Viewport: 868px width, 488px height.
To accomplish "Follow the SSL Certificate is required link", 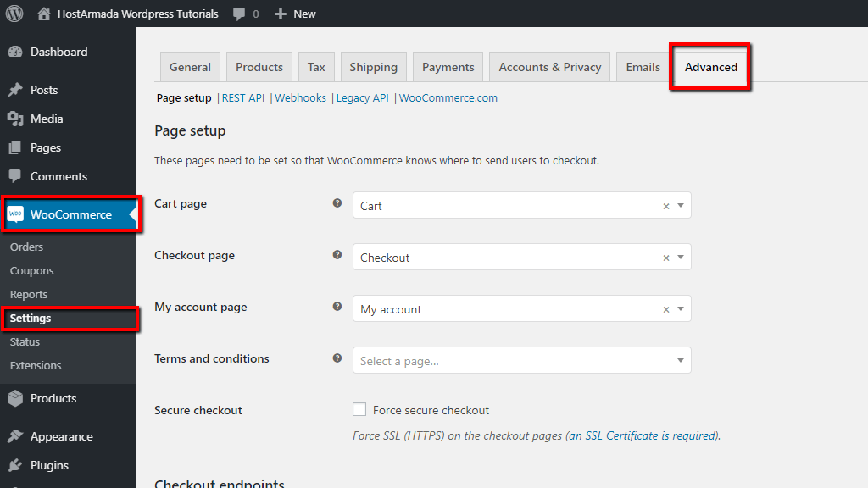I will pos(642,435).
